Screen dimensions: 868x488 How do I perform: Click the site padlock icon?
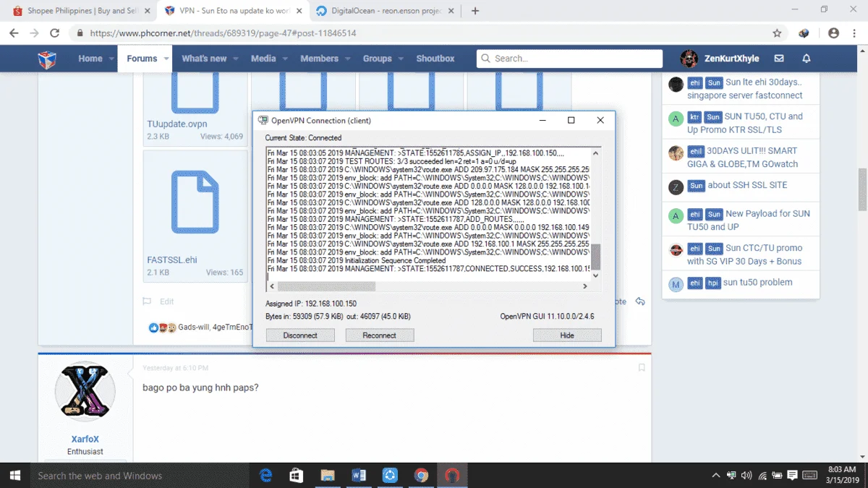[x=80, y=33]
